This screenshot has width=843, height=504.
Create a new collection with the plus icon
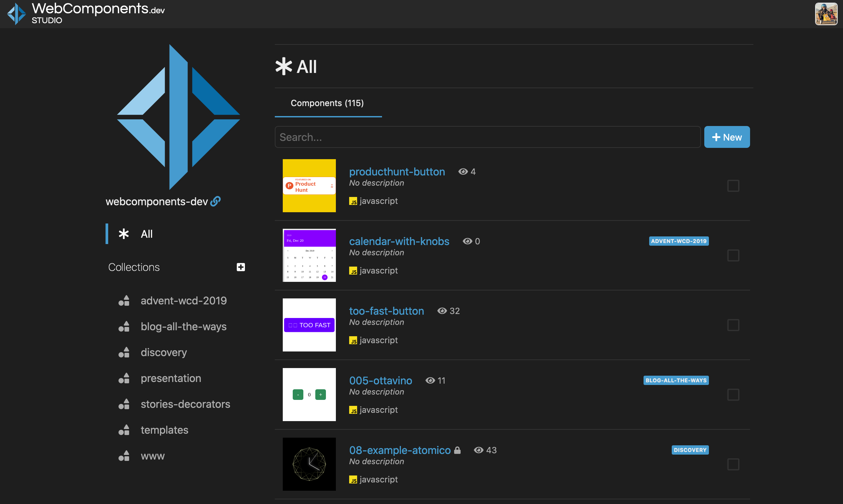coord(241,267)
